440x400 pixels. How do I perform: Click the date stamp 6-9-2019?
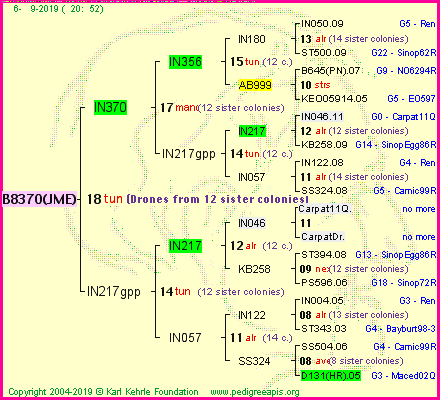tap(58, 9)
